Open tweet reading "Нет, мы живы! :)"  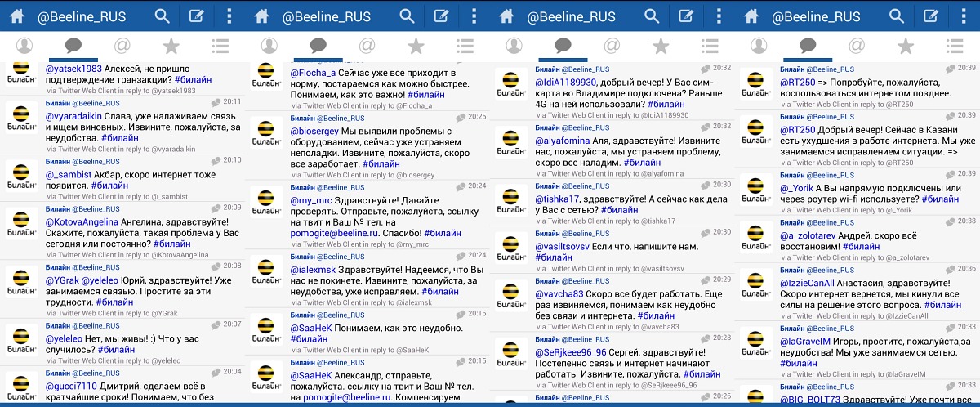click(122, 342)
